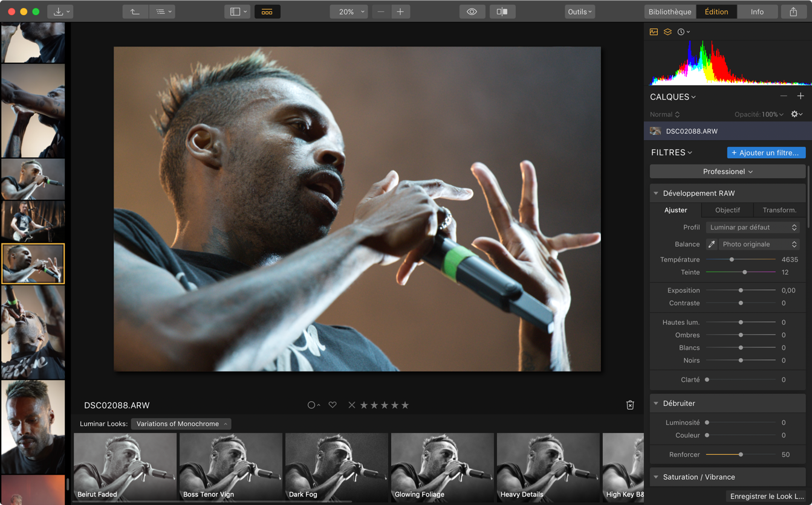Give the photo a five star rating
The height and width of the screenshot is (505, 812).
coord(405,405)
